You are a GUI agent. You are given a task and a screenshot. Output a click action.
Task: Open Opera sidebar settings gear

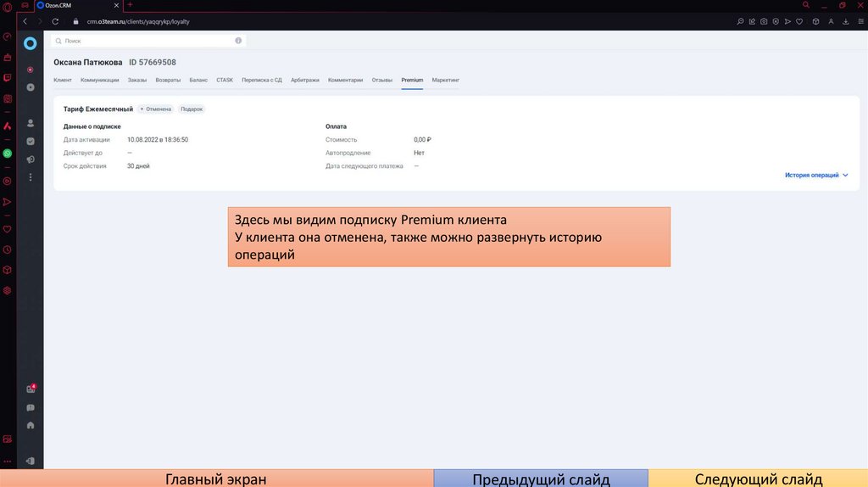pos(7,290)
